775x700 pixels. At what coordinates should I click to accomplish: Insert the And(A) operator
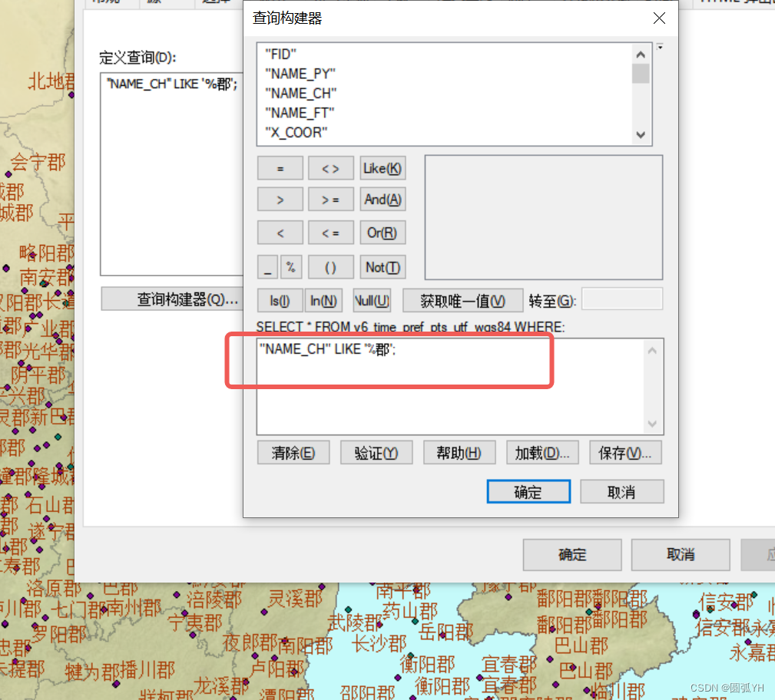pyautogui.click(x=383, y=200)
